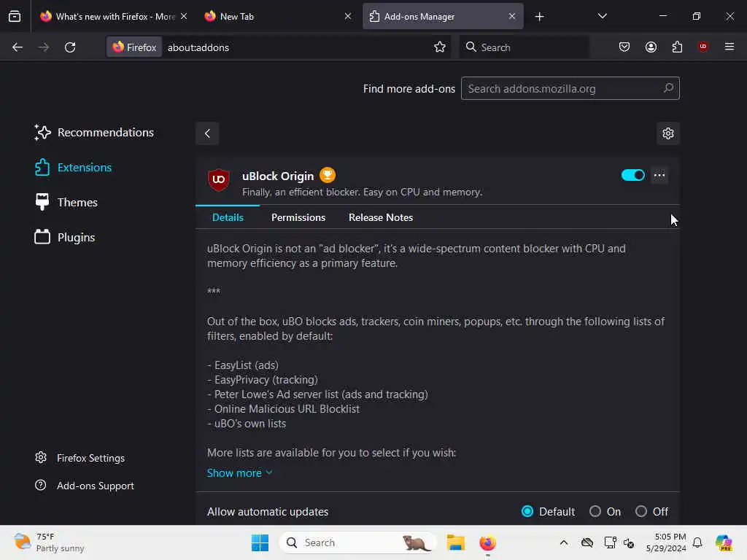Open the list all tabs dropdown arrow
Image resolution: width=747 pixels, height=560 pixels.
point(602,16)
